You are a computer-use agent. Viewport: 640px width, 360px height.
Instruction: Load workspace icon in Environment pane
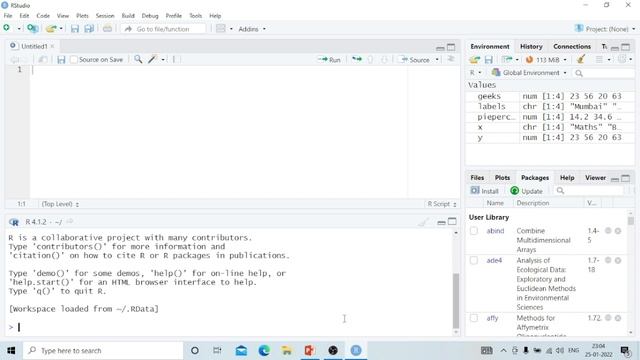[x=474, y=60]
